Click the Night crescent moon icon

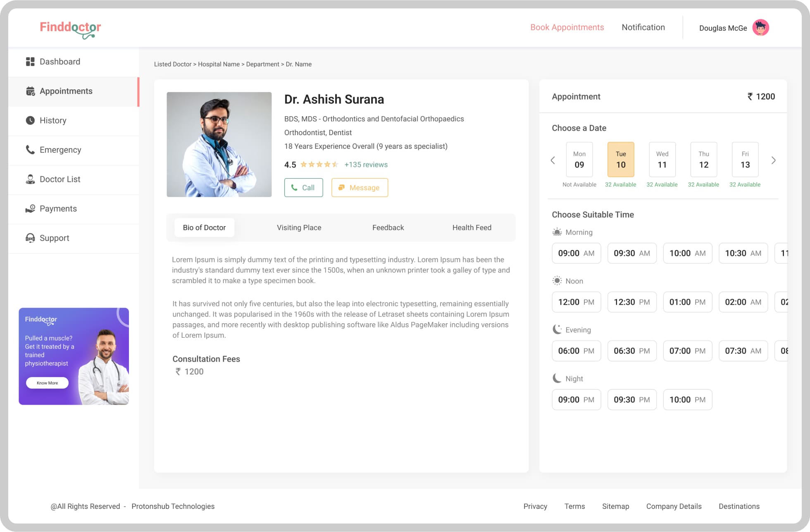click(557, 378)
